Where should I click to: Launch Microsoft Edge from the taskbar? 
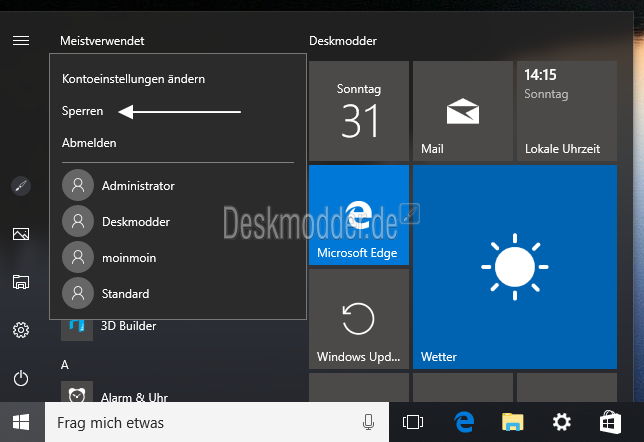pos(464,422)
